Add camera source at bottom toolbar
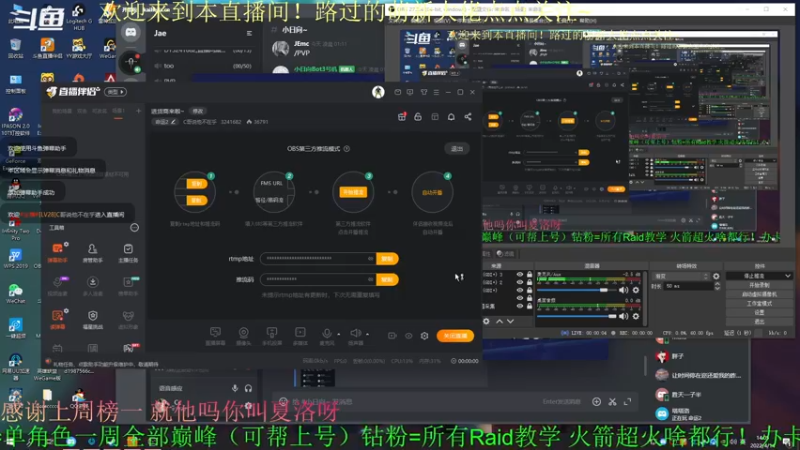The width and height of the screenshot is (800, 450). coord(243,335)
